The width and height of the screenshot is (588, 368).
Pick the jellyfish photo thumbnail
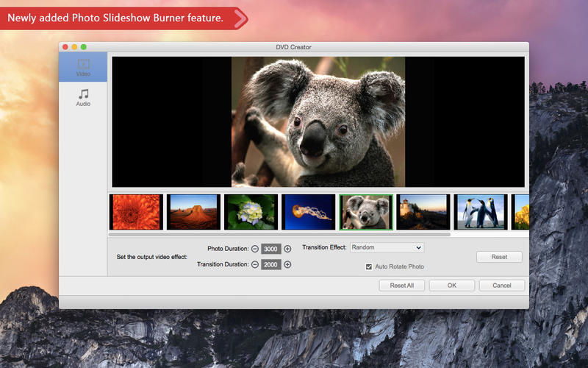308,212
